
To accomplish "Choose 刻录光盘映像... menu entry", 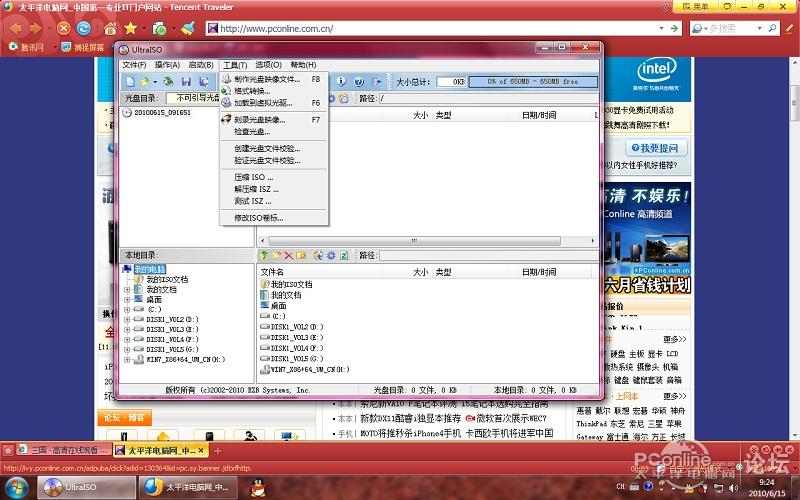I will pyautogui.click(x=274, y=119).
